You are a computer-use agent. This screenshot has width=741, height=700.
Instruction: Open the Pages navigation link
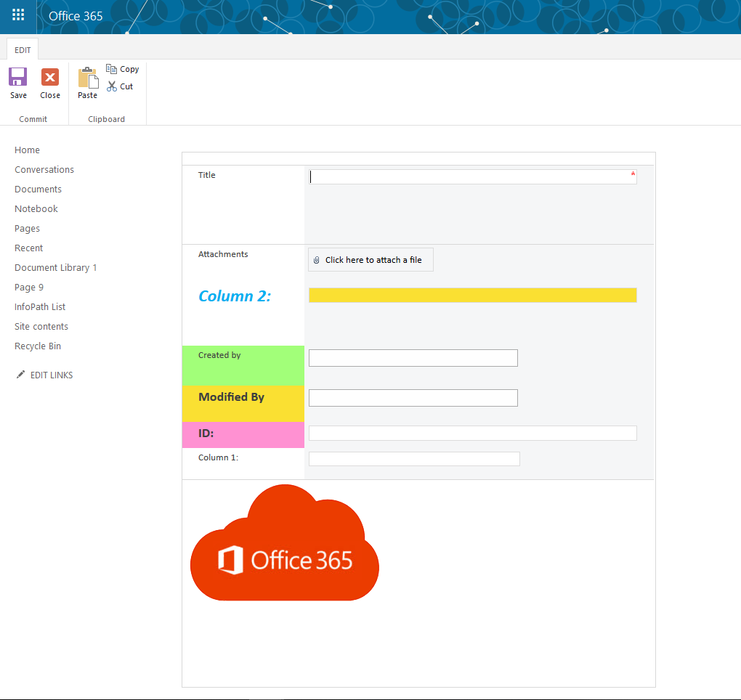pyautogui.click(x=27, y=229)
